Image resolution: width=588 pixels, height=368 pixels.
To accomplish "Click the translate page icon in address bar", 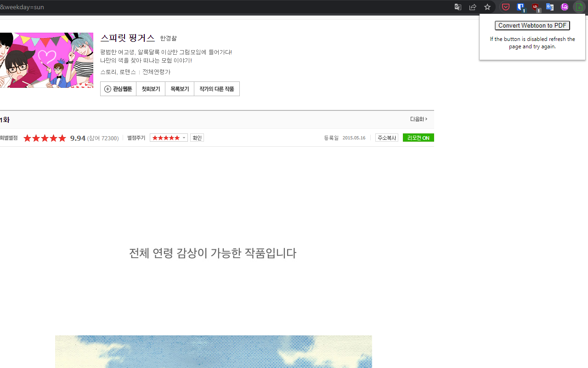I will [x=458, y=7].
